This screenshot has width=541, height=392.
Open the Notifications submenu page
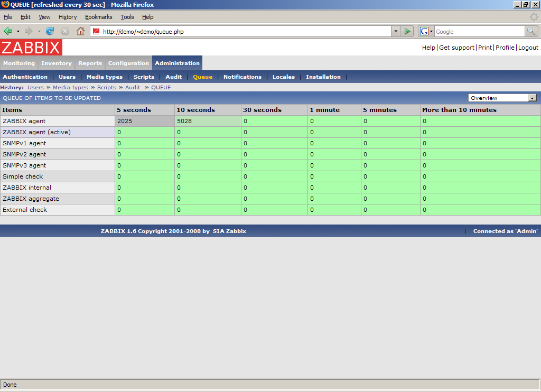coord(242,77)
